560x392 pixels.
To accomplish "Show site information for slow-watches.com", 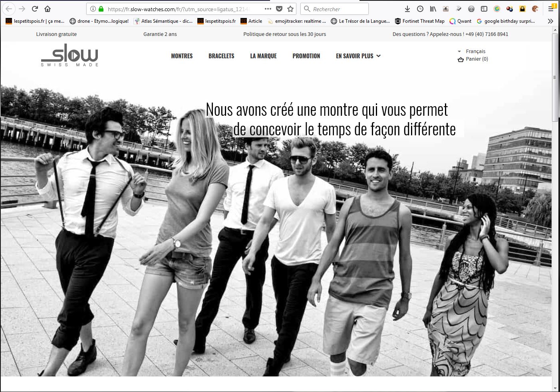I will tap(93, 9).
